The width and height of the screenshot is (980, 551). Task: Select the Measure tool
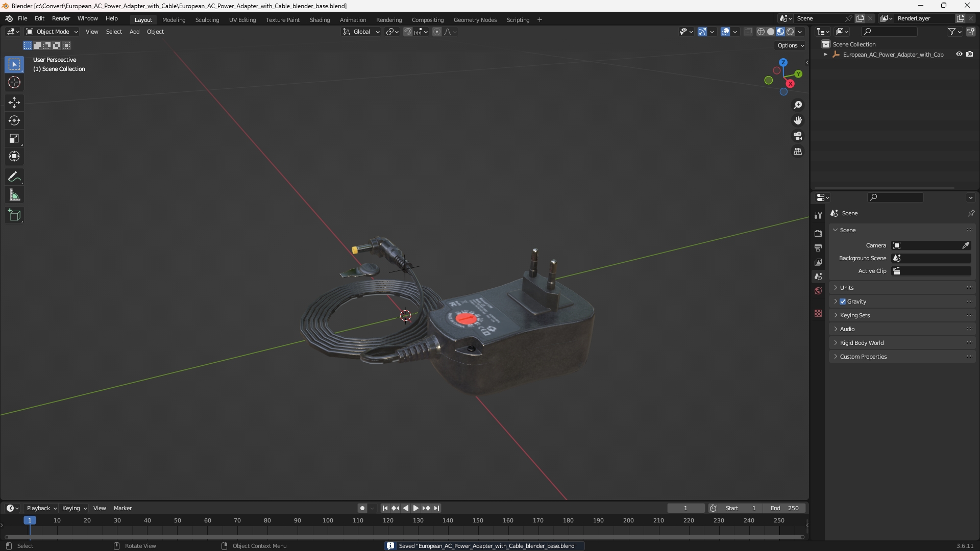coord(14,195)
